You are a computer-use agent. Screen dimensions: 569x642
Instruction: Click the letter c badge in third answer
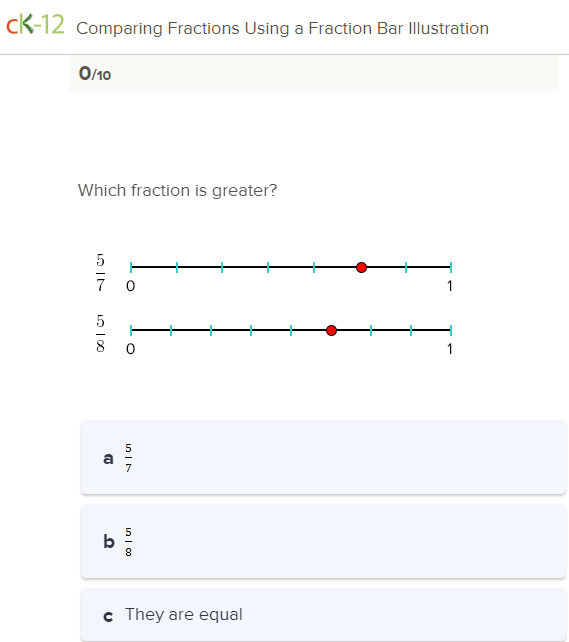pyautogui.click(x=108, y=616)
